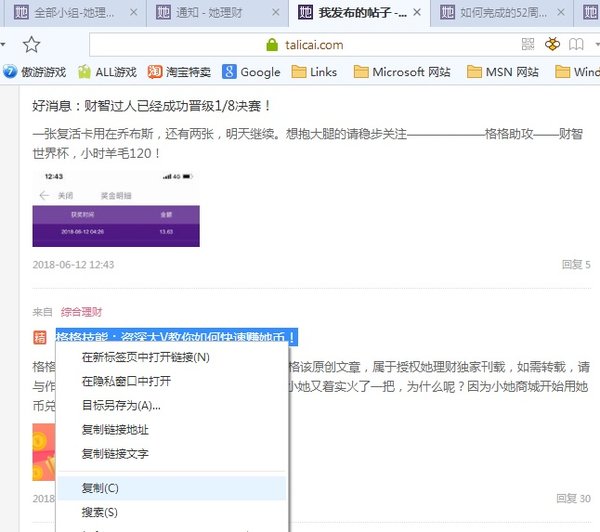The height and width of the screenshot is (532, 600).
Task: Choose 搜索(S) from the context menu
Action: click(171, 512)
